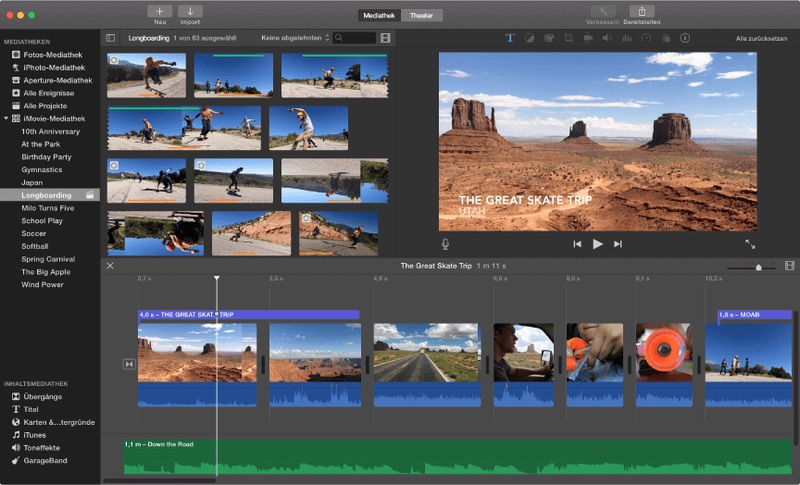Open the cropping tool above viewer
Viewport: 800px width, 485px height.
click(568, 38)
